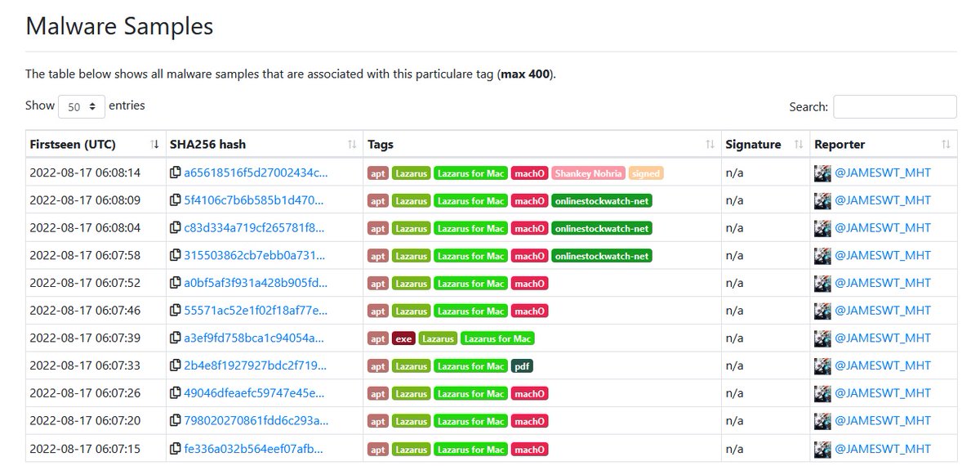The width and height of the screenshot is (980, 466).
Task: Copy hash 49046dfeaefc59747e45e icon
Action: point(175,394)
